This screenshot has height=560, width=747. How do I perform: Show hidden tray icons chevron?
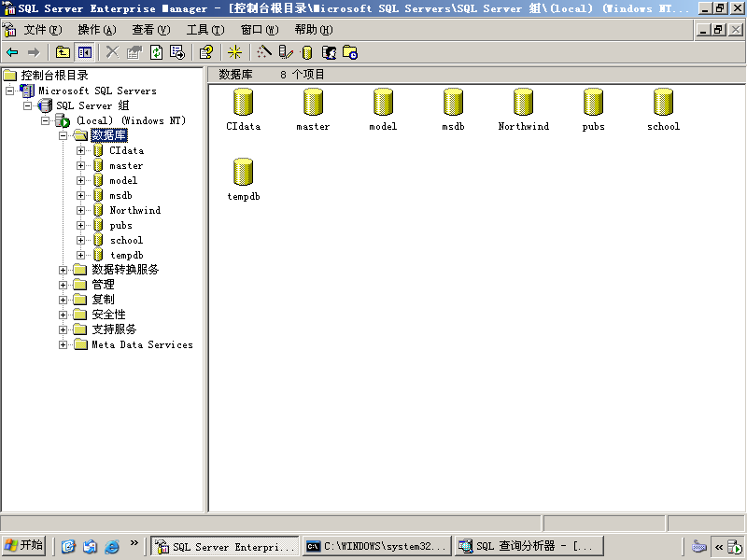[719, 547]
